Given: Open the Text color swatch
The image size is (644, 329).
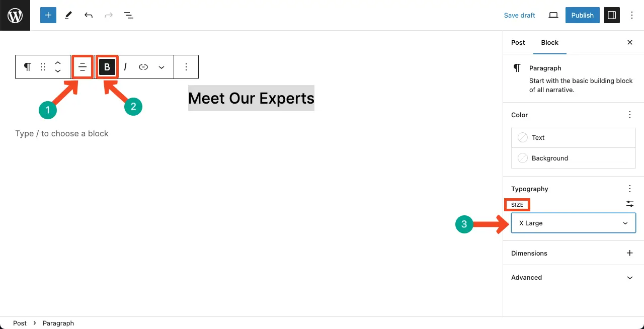Looking at the screenshot, I should click(x=574, y=137).
